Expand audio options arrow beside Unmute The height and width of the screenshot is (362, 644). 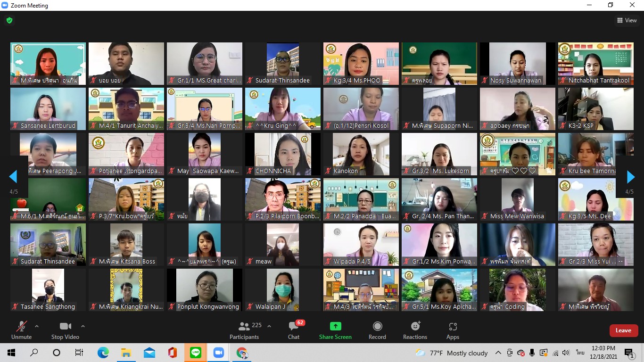point(37,326)
